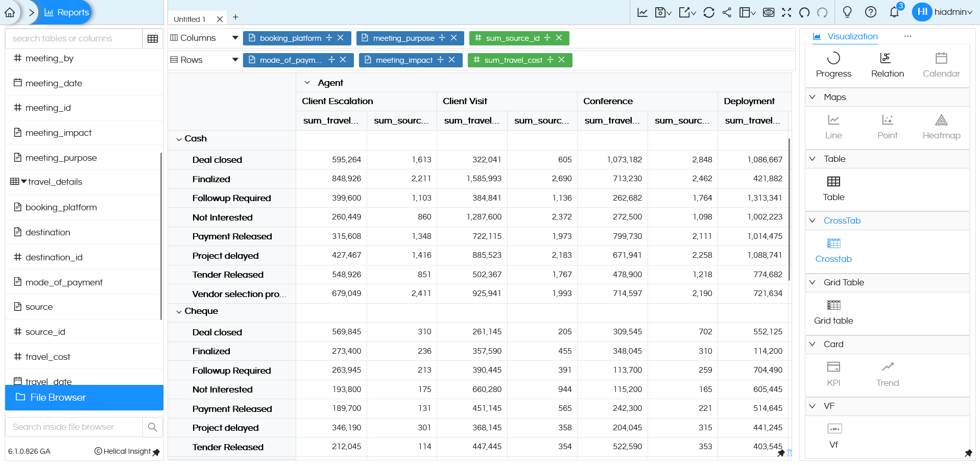Pin the left sidebar panel
This screenshot has width=980, height=465.
[156, 452]
